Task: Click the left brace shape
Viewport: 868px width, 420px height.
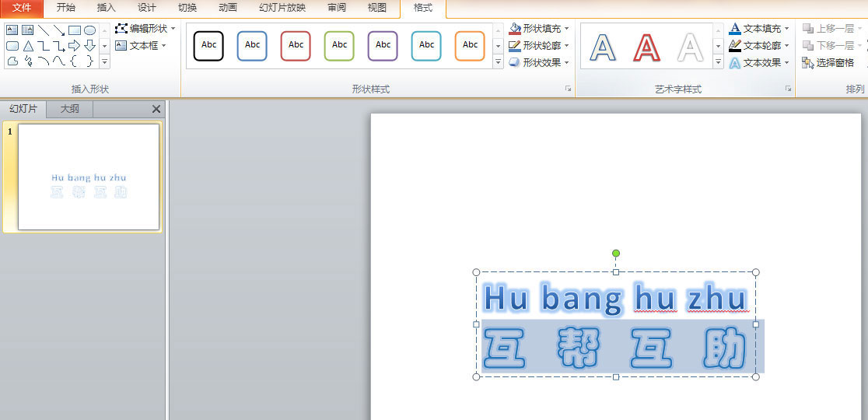Action: 74,61
